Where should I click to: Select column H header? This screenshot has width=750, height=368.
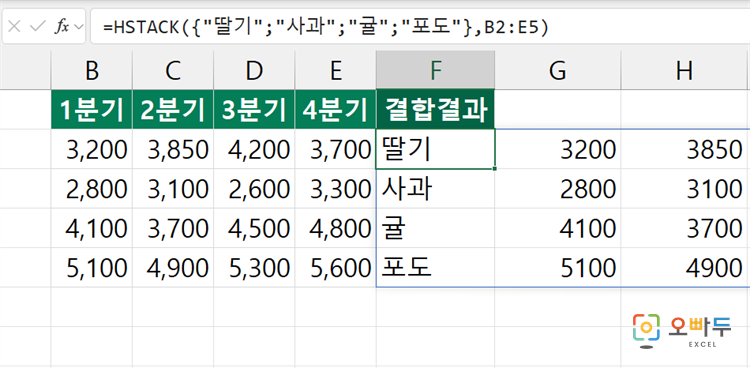pyautogui.click(x=685, y=70)
